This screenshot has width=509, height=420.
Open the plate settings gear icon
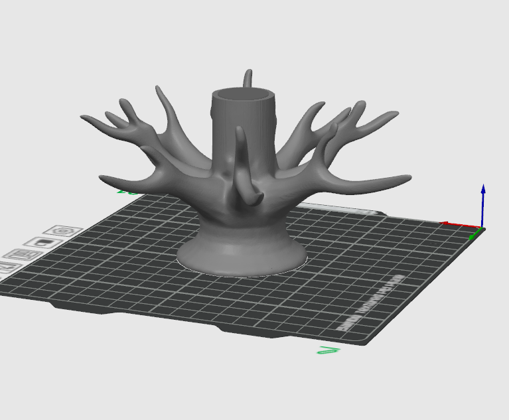coord(62,231)
